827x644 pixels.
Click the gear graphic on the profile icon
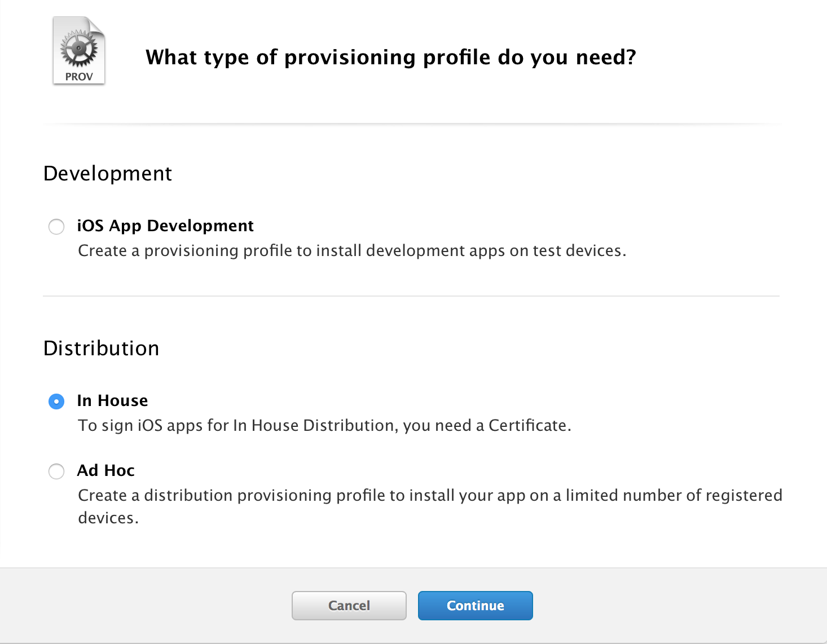(x=79, y=48)
